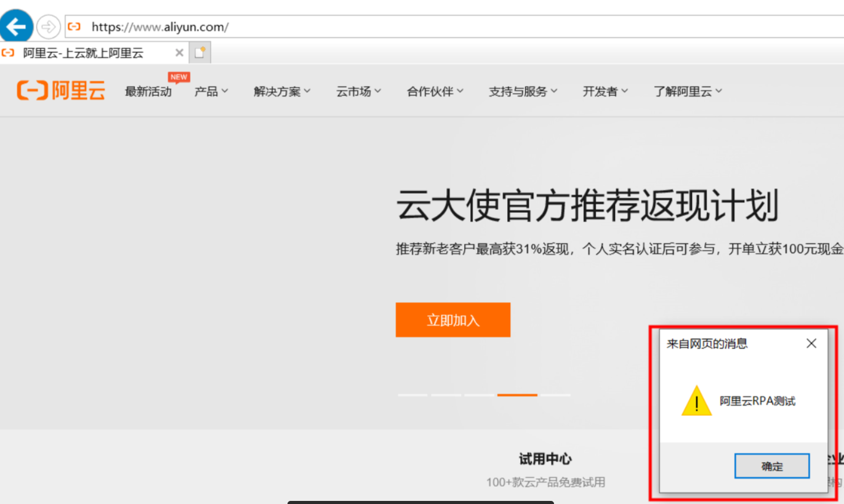Viewport: 844px width, 504px height.
Task: Select the third carousel indicator bar
Action: click(x=479, y=395)
